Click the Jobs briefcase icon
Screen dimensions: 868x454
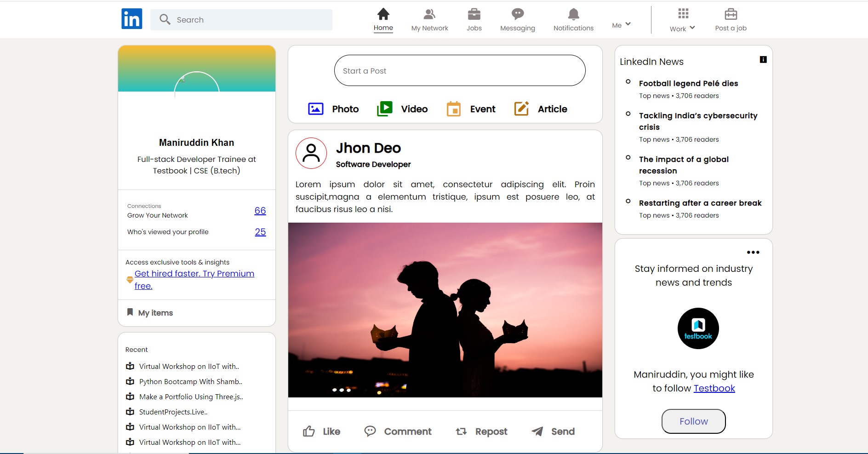point(474,14)
